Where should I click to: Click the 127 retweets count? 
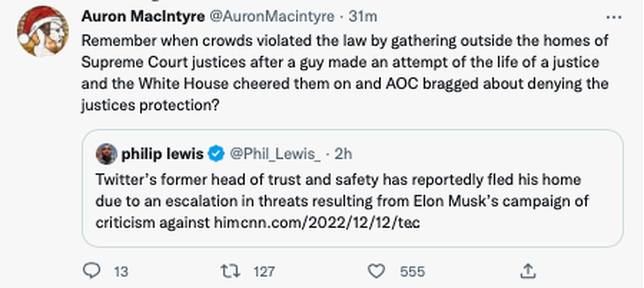pyautogui.click(x=264, y=272)
